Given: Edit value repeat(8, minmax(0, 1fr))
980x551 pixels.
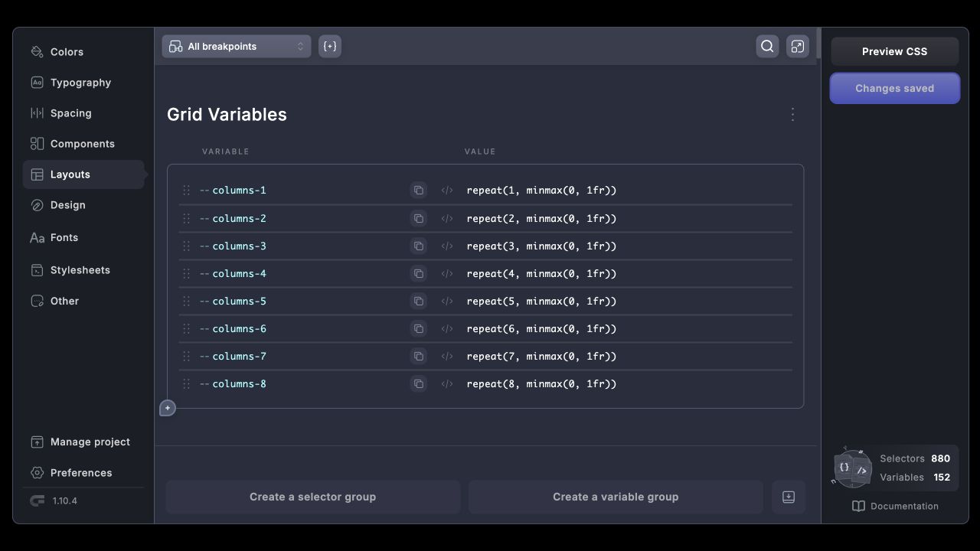Looking at the screenshot, I should coord(541,384).
